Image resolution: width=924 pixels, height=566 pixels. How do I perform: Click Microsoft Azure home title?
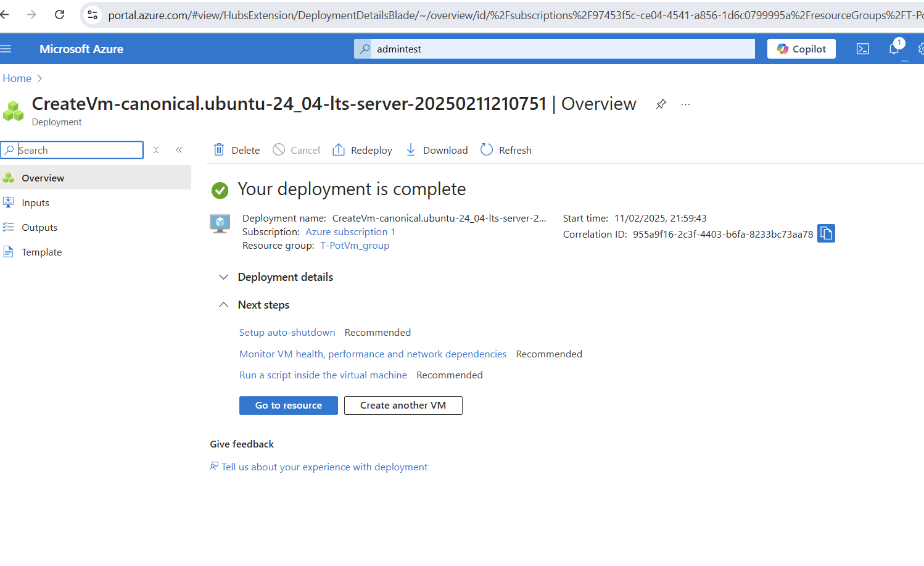point(81,49)
